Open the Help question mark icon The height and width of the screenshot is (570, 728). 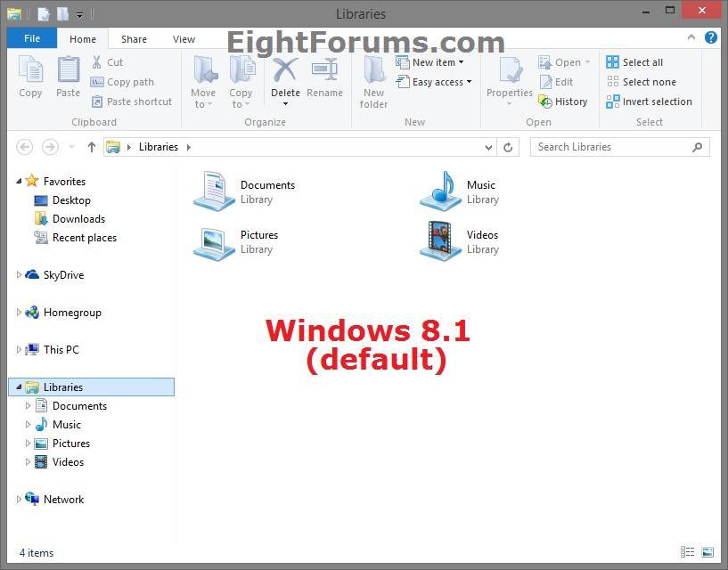point(711,37)
